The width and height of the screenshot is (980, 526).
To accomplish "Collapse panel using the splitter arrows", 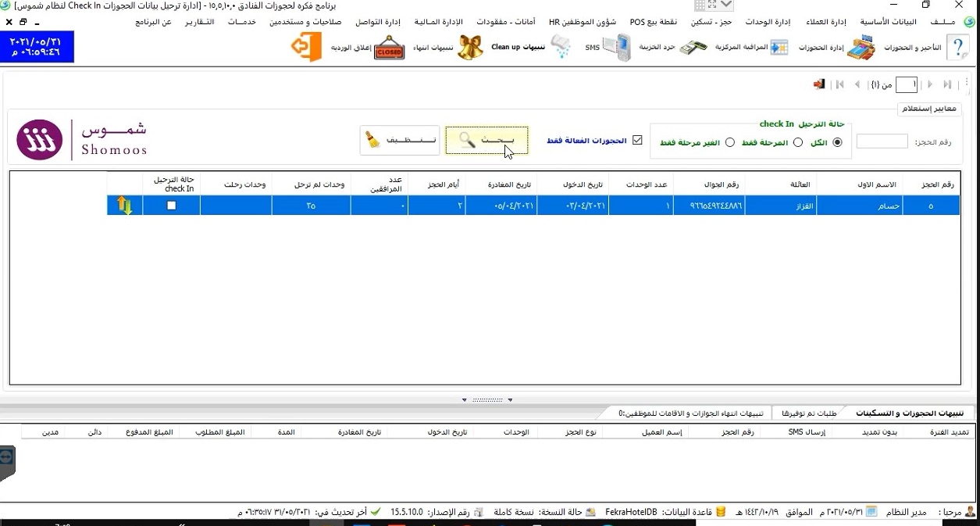I will pos(487,399).
